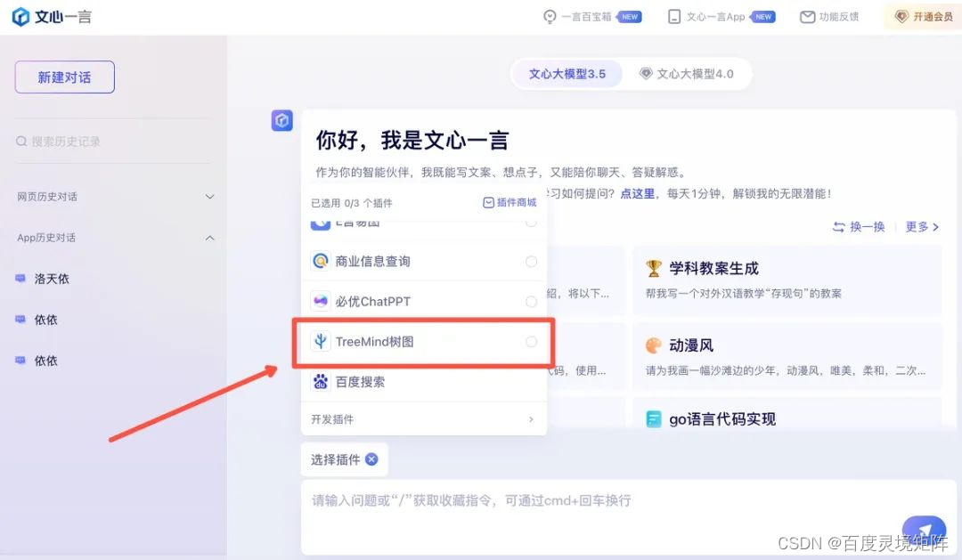Click the 文心一言App phone icon

point(673,17)
